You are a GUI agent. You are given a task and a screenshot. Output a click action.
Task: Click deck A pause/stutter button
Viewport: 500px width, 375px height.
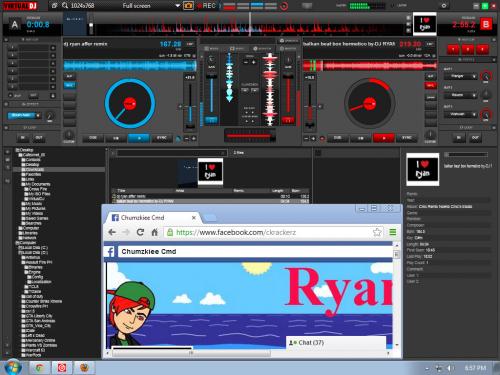pyautogui.click(x=116, y=138)
